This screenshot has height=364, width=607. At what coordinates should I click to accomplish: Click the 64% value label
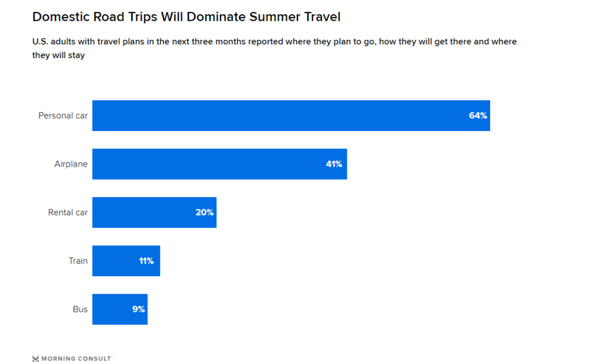pyautogui.click(x=478, y=116)
